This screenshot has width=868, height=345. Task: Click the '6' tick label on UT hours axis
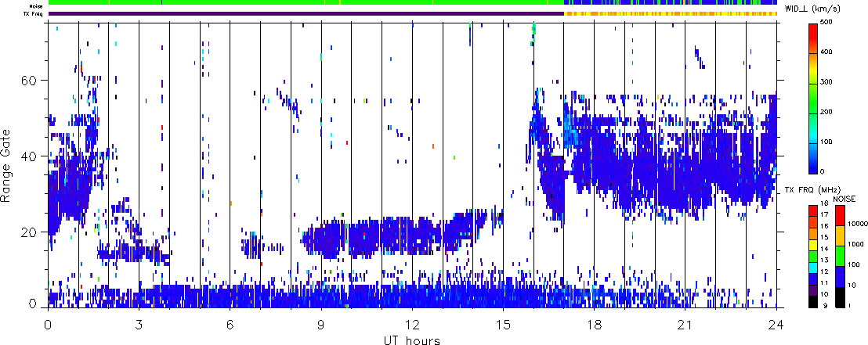tap(230, 325)
